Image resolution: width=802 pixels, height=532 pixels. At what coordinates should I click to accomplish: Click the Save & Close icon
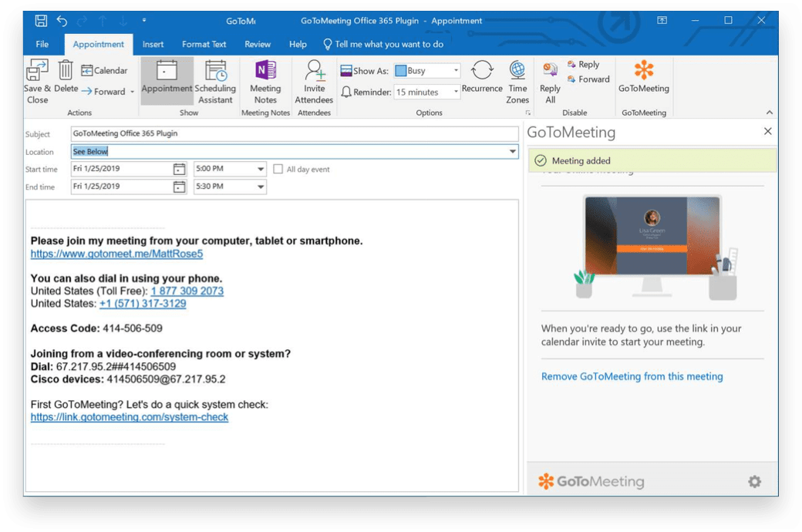[x=37, y=71]
